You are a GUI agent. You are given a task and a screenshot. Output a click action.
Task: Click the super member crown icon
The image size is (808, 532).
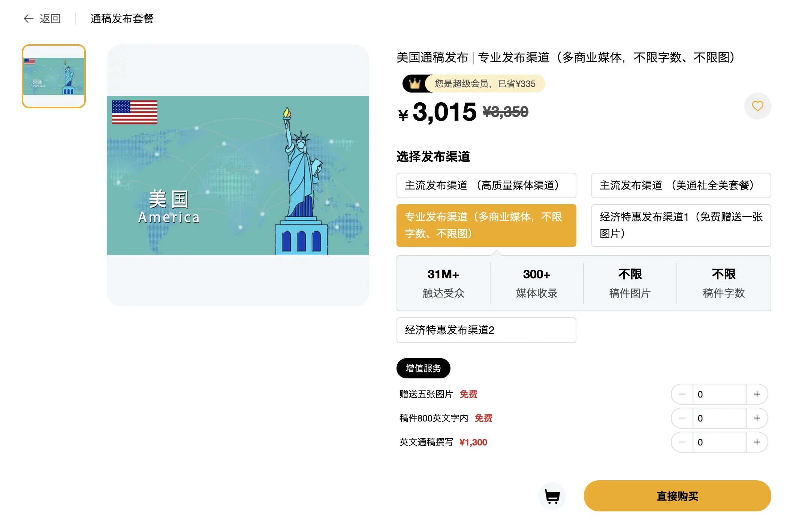(414, 84)
